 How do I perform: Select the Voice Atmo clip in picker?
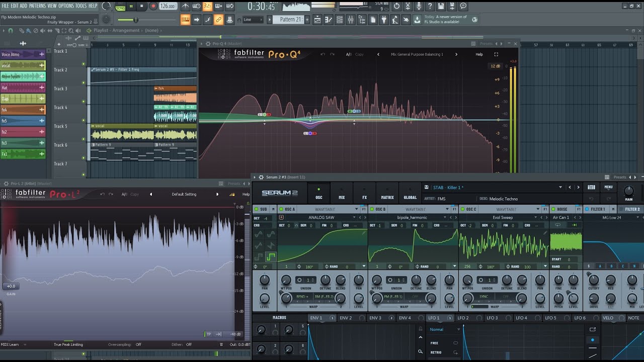click(x=23, y=54)
